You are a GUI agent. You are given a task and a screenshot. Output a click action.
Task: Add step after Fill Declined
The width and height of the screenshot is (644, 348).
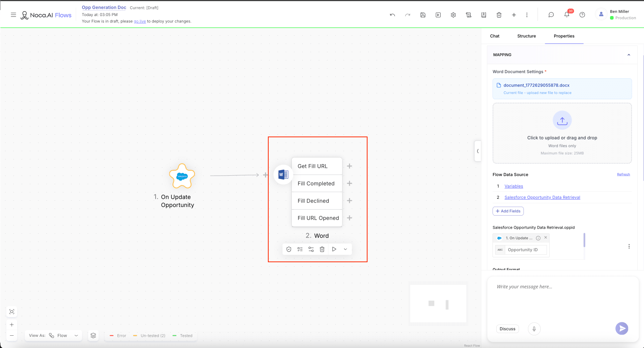pos(350,201)
